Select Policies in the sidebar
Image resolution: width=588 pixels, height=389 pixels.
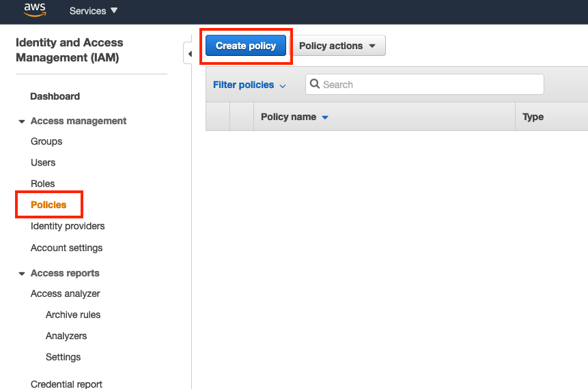[x=48, y=205]
